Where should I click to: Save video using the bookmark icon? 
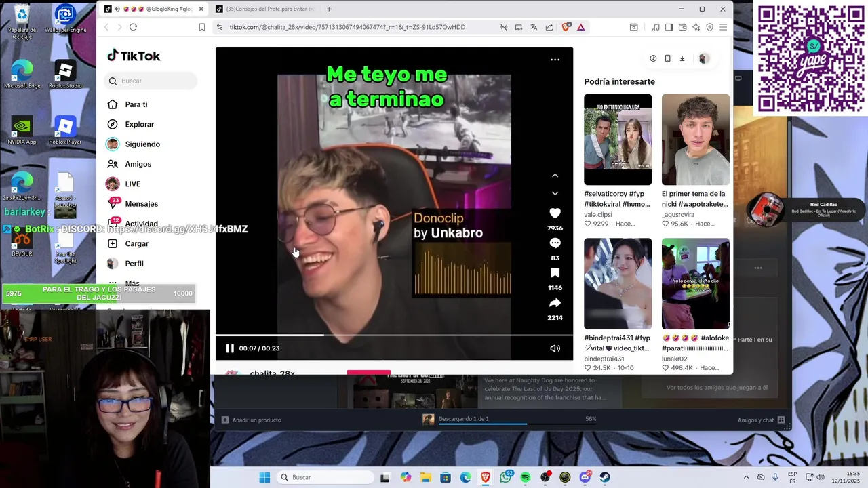(x=555, y=272)
